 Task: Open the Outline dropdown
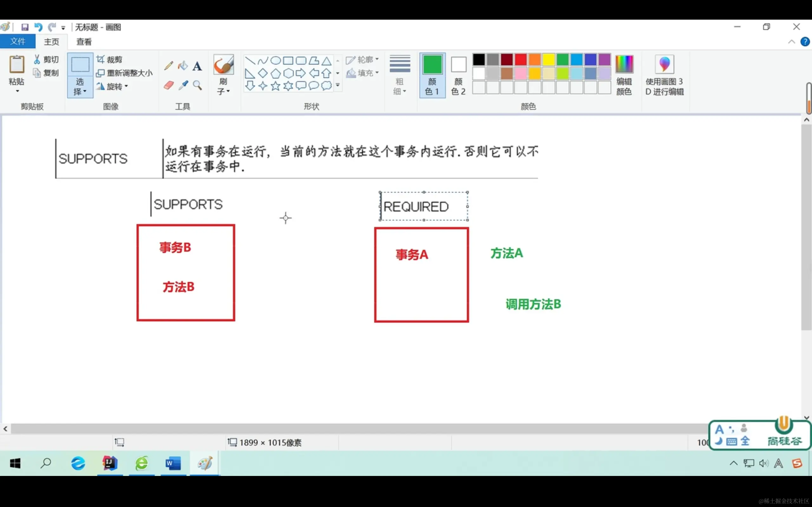362,60
